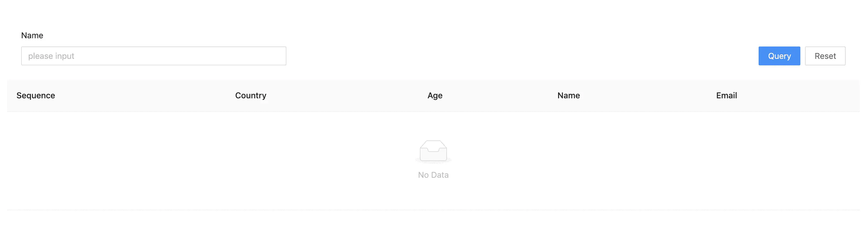
Task: Click the Name label above the input
Action: pos(32,35)
